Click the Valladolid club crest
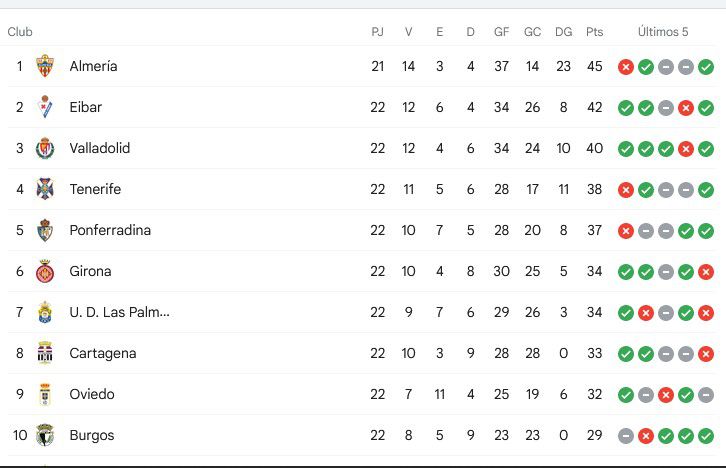The image size is (726, 468). (x=45, y=148)
